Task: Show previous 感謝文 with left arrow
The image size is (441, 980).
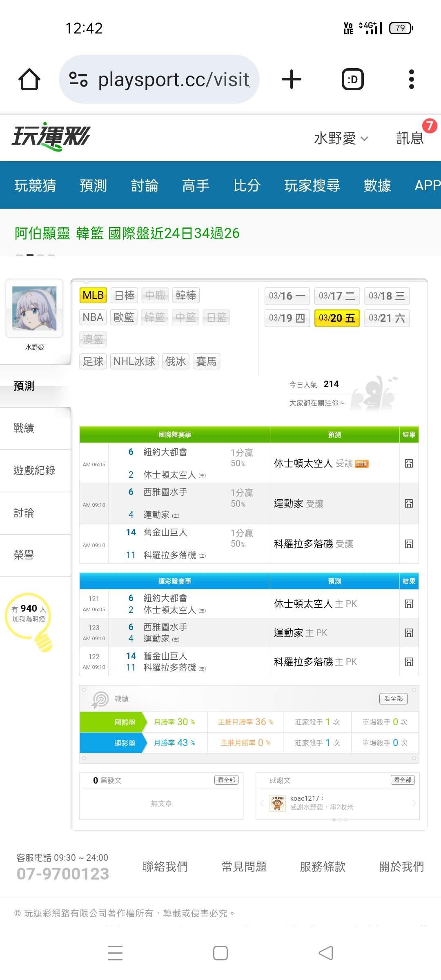Action: click(262, 803)
